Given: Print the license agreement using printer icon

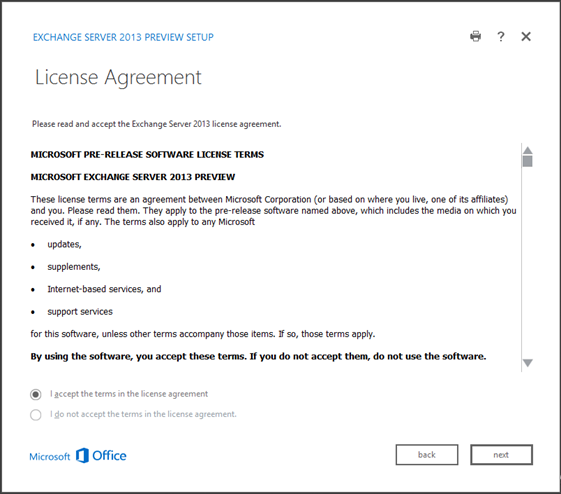Looking at the screenshot, I should [x=475, y=36].
